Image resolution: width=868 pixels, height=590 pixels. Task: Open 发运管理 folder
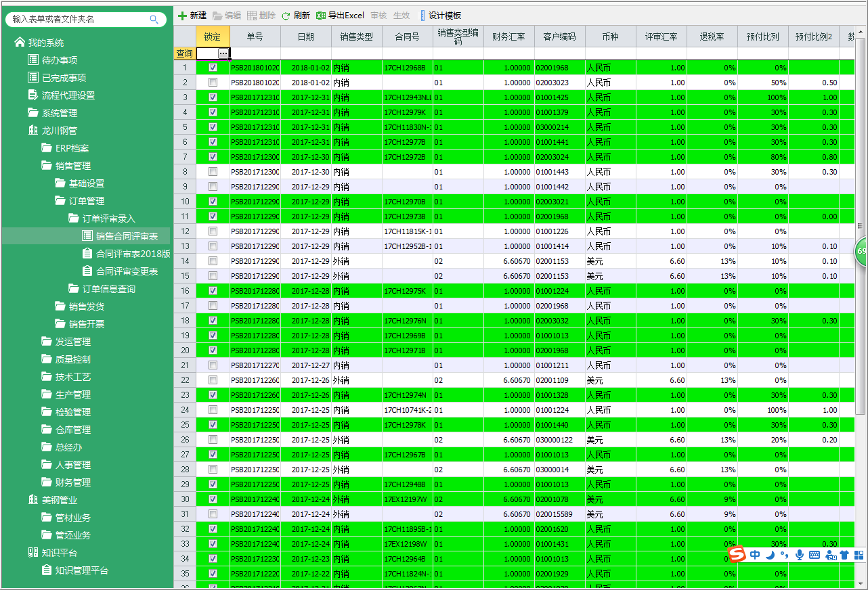66,342
